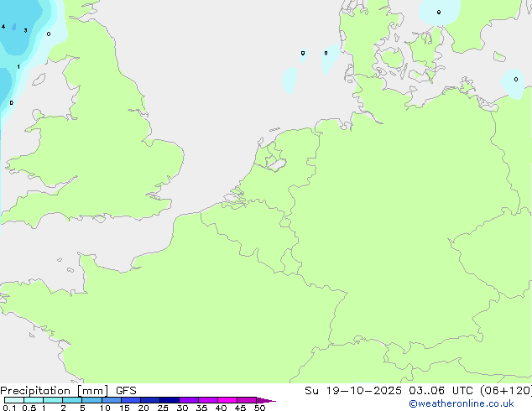
Task: Click the '45' legend scale label
Action: (240, 408)
